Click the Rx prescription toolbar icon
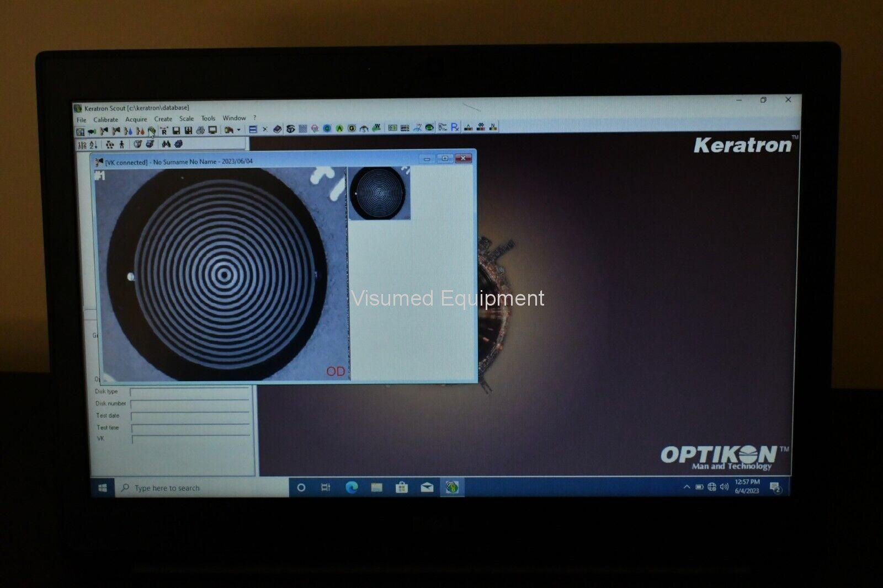Image resolution: width=883 pixels, height=588 pixels. [x=455, y=128]
